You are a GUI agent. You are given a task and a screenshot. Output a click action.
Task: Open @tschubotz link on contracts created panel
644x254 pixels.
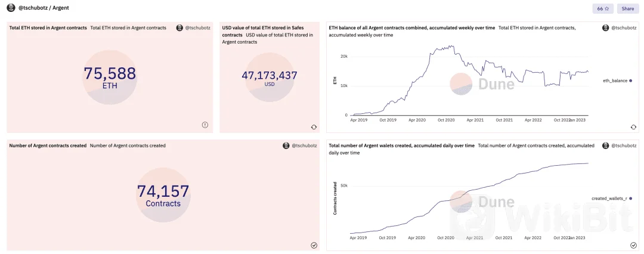pyautogui.click(x=304, y=145)
